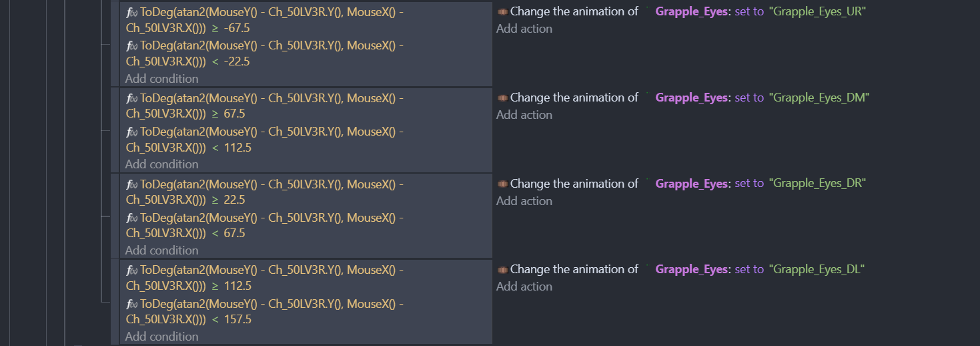Click the fx icon of the < 112.5 condition
The width and height of the screenshot is (980, 346).
pos(132,132)
